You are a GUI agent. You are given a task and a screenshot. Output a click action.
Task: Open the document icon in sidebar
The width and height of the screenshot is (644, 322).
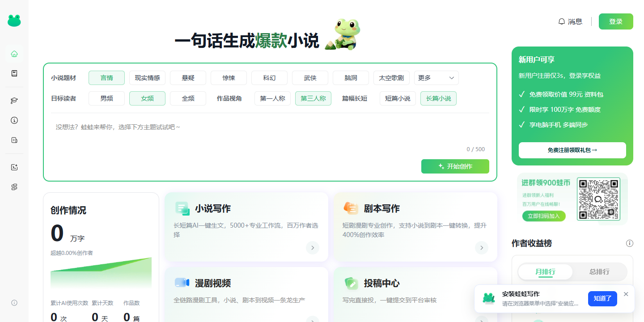click(x=14, y=140)
